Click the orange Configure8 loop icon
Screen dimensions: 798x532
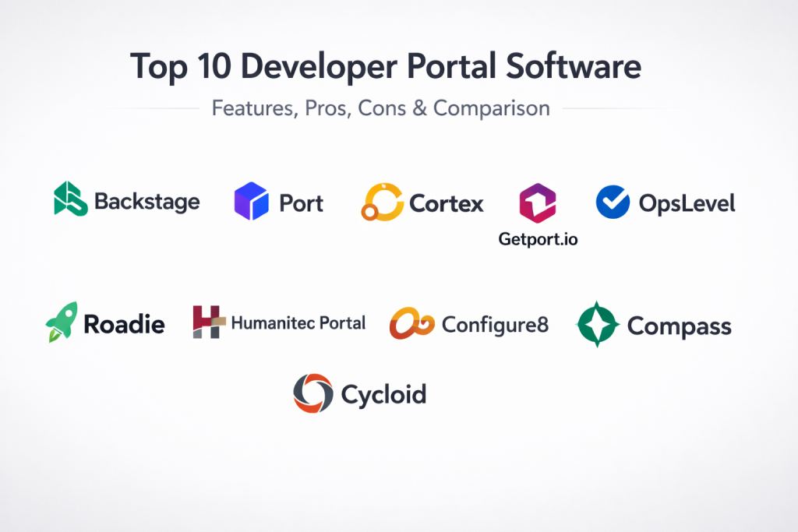pos(411,323)
